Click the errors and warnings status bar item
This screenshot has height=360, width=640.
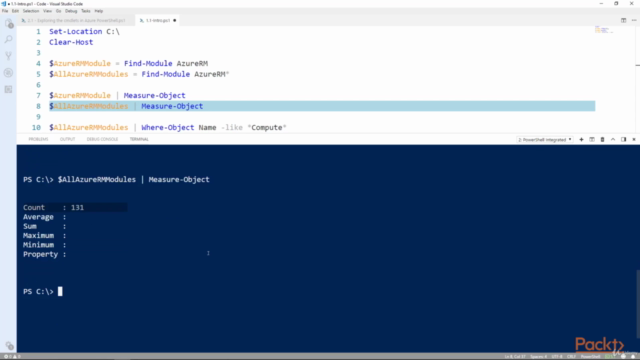12,356
